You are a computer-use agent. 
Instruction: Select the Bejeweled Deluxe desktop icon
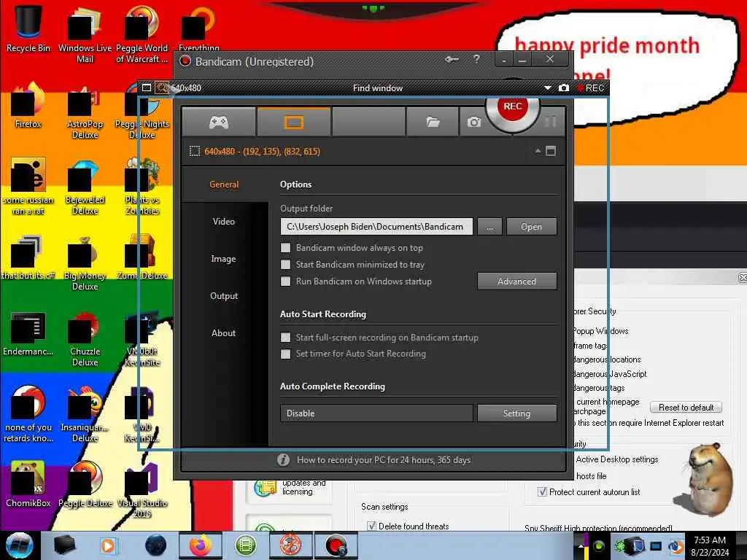pyautogui.click(x=85, y=187)
